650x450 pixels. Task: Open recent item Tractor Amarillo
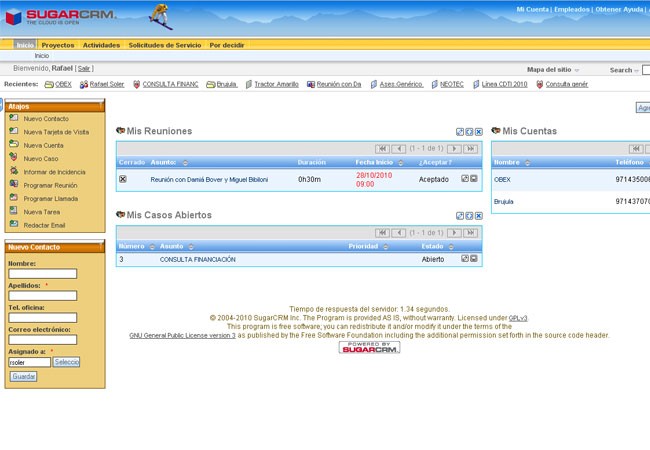tap(276, 84)
